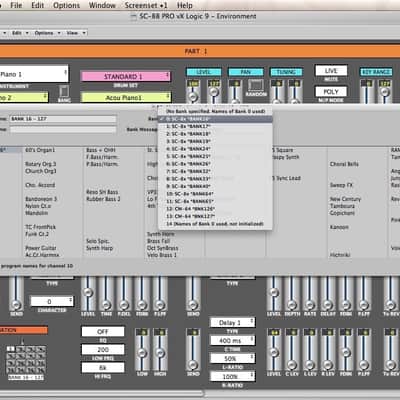
Task: Select program name Bandoneon 3
Action: (x=41, y=199)
